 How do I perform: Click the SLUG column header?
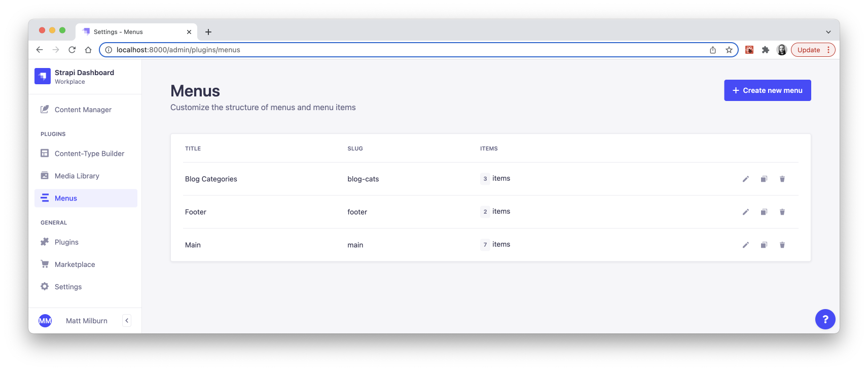coord(355,149)
